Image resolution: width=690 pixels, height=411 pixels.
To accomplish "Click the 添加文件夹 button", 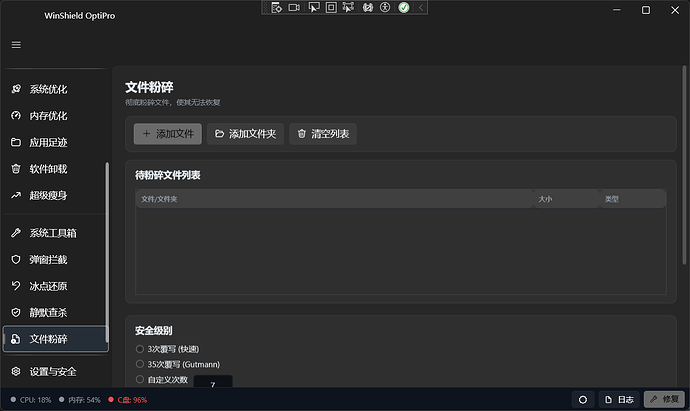I will click(246, 134).
